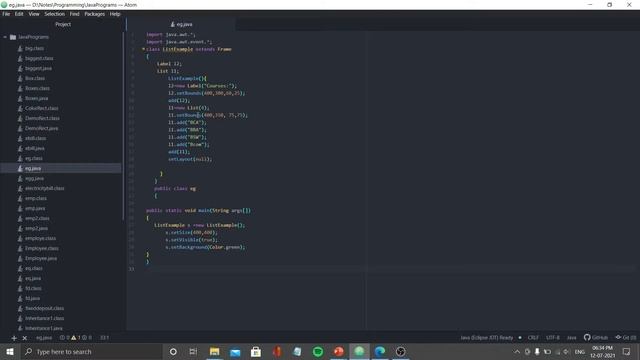Open the GitHub panel from status bar

(x=596, y=338)
